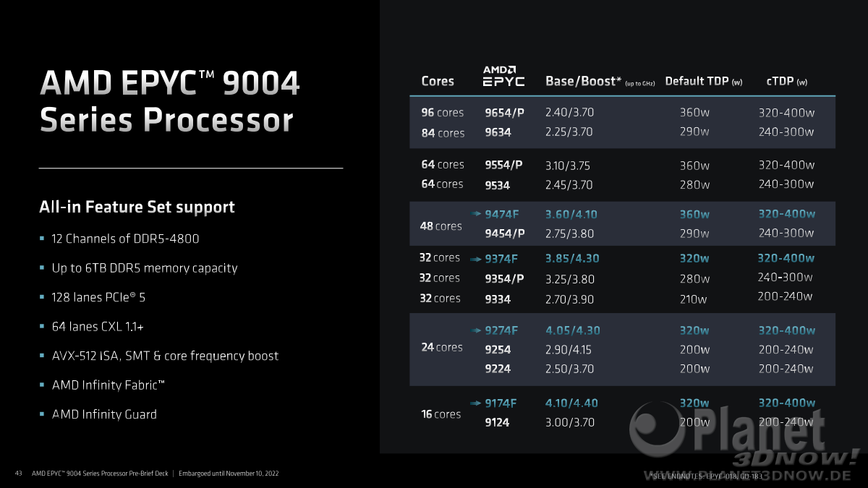Select the '4.10/4.40' frequency value
The height and width of the screenshot is (488, 868).
point(571,403)
